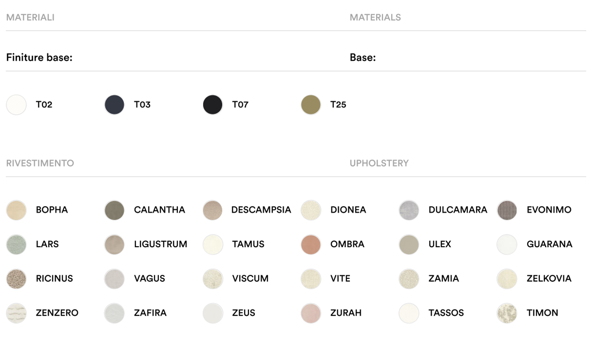This screenshot has width=593, height=364.
Task: Select the OMBRA terracotta upholstery swatch
Action: (x=311, y=244)
